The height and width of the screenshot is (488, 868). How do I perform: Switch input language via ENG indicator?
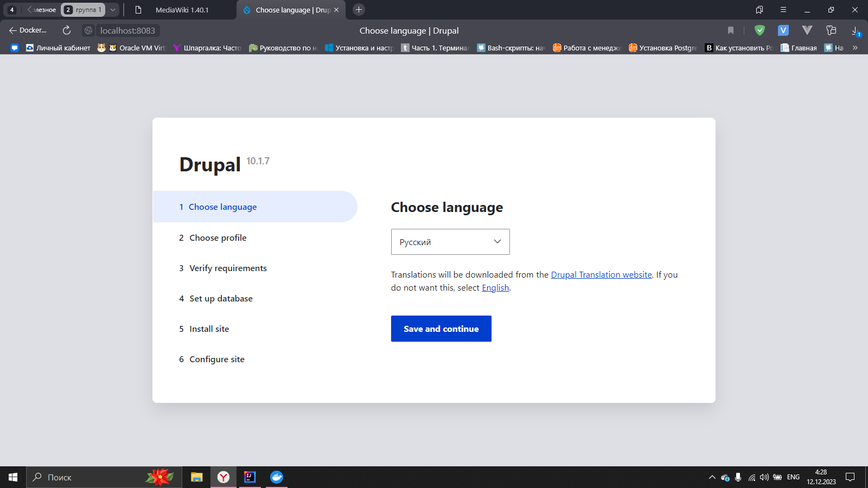pyautogui.click(x=793, y=477)
